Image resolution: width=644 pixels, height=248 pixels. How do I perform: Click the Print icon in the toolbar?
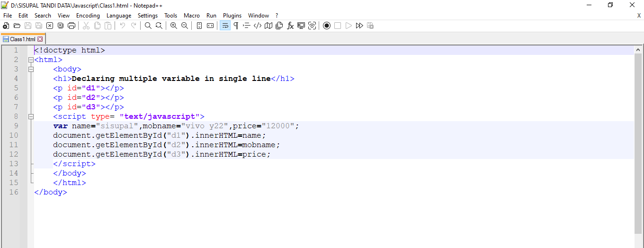coord(72,26)
